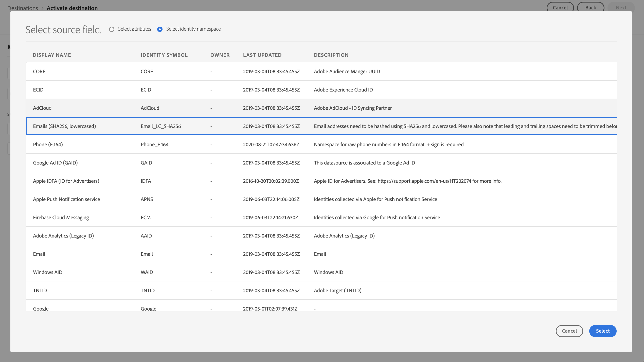Screen dimensions: 644x362
Task: Cancel the source field dialog
Action: (x=569, y=331)
